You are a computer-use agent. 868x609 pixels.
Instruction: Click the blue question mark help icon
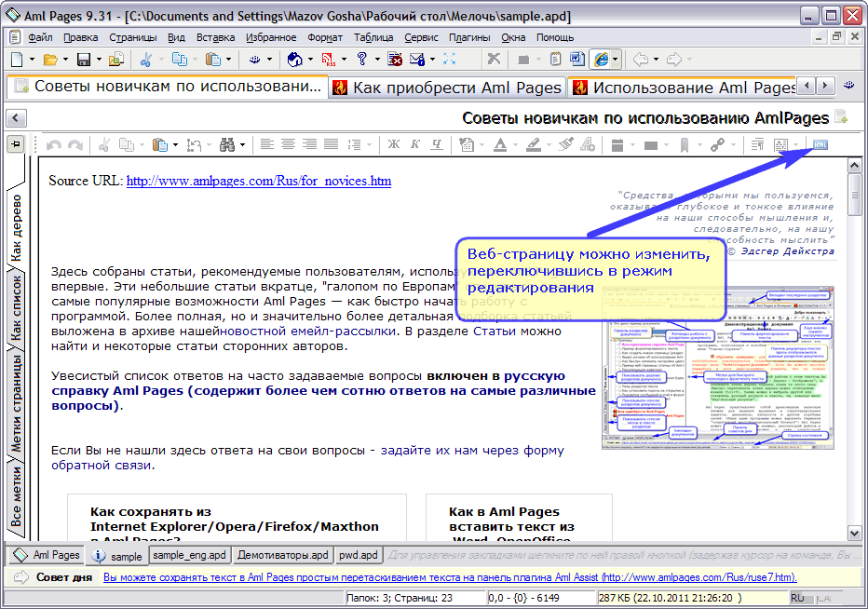coord(362,59)
